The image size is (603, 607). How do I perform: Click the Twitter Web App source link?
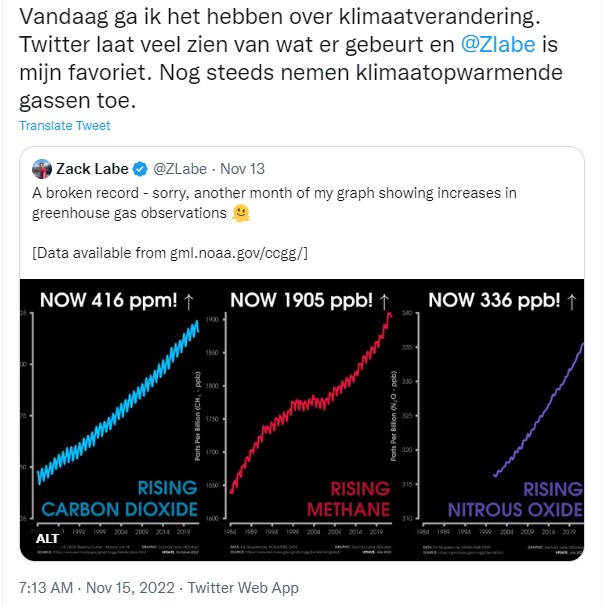[245, 587]
